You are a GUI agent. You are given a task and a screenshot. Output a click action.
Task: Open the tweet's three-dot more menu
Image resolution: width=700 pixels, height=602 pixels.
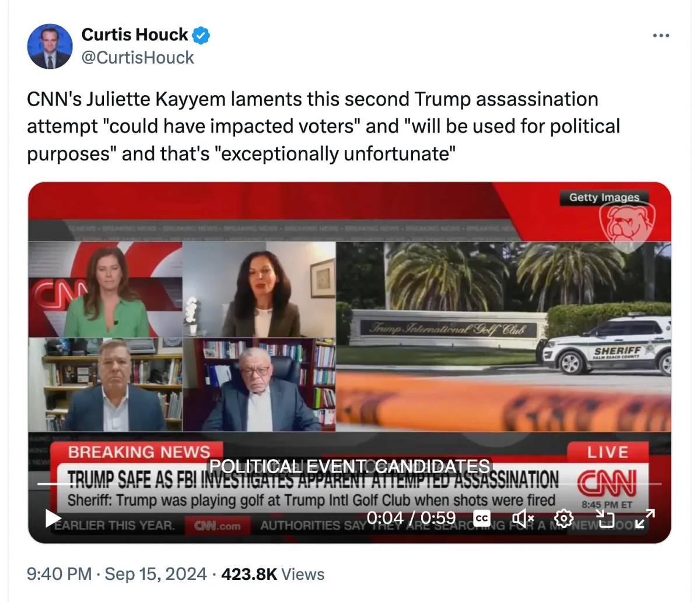pos(661,36)
